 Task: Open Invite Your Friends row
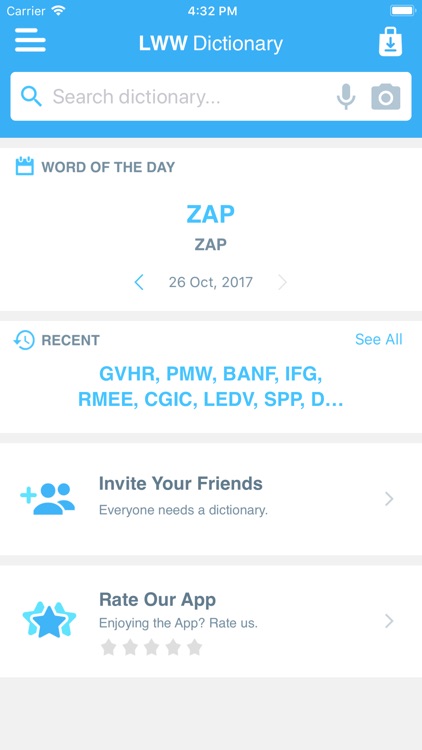[x=211, y=499]
